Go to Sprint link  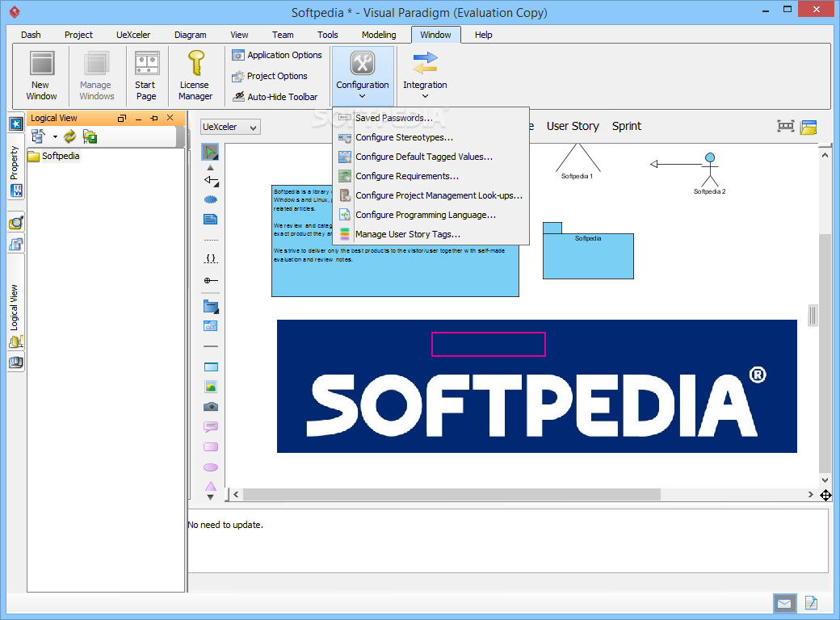[x=626, y=127]
